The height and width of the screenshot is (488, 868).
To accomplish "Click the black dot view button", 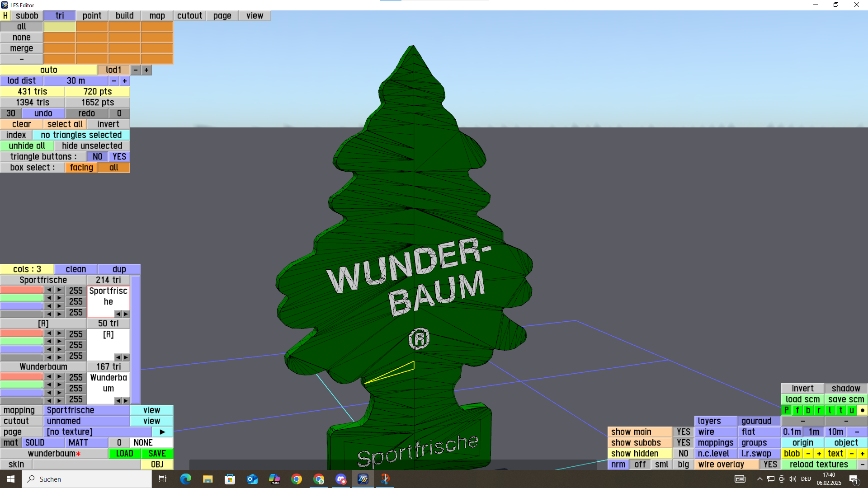I will 862,410.
